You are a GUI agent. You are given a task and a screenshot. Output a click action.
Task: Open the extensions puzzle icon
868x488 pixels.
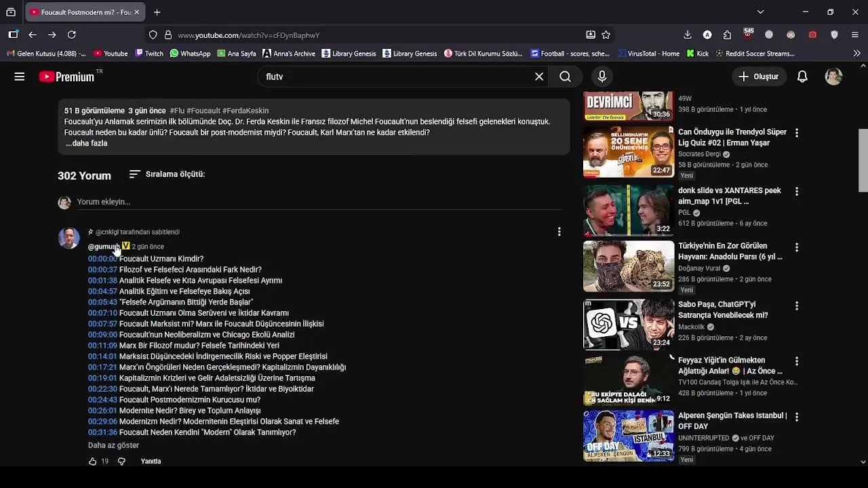(728, 35)
